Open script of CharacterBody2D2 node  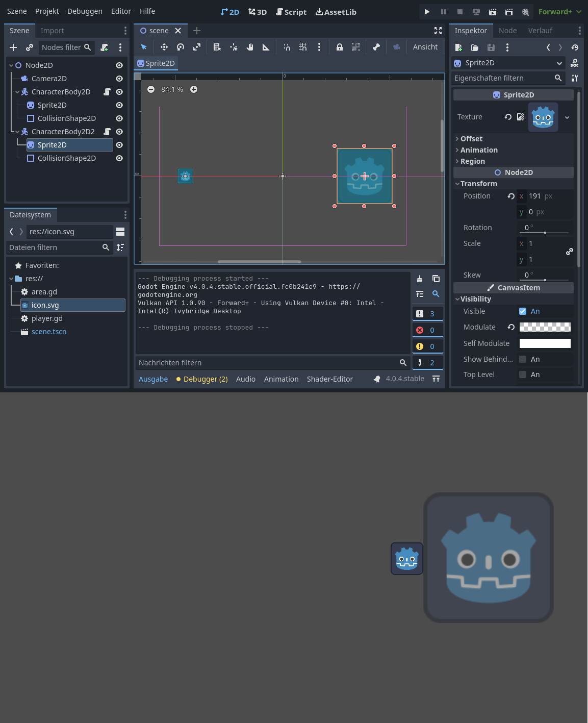click(107, 132)
